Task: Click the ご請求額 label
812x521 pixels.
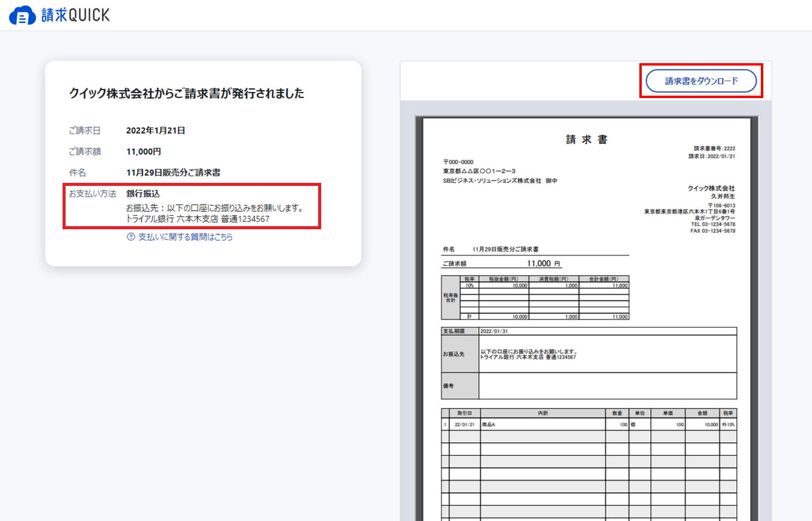Action: coord(85,152)
